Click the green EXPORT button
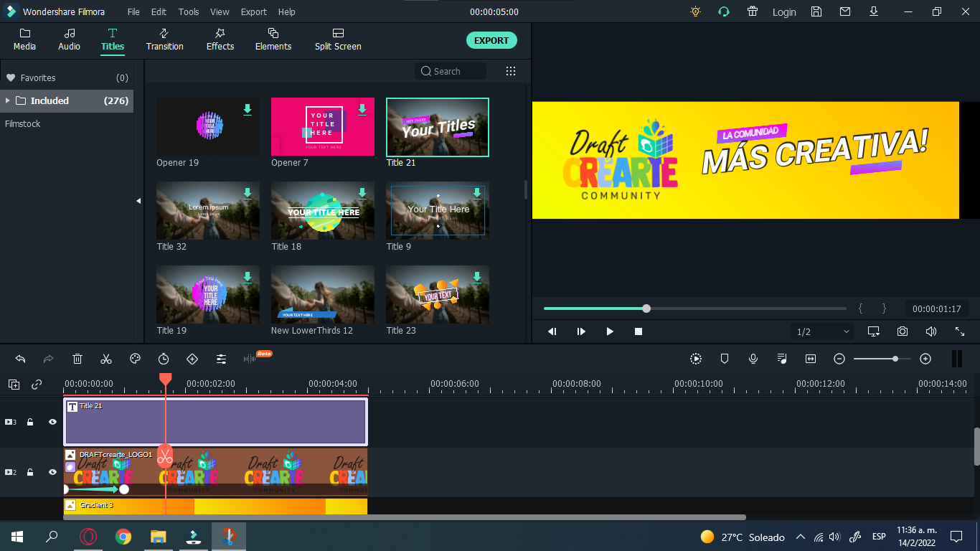The image size is (980, 551). point(491,41)
